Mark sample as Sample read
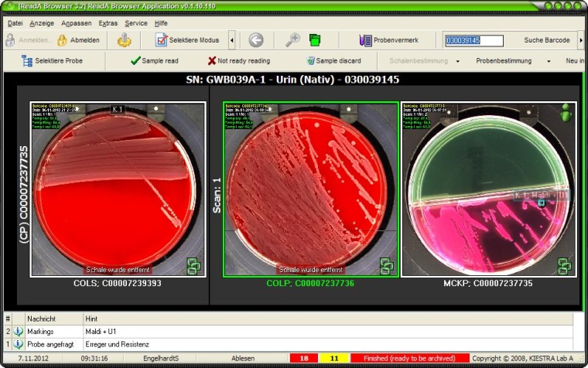 [154, 60]
